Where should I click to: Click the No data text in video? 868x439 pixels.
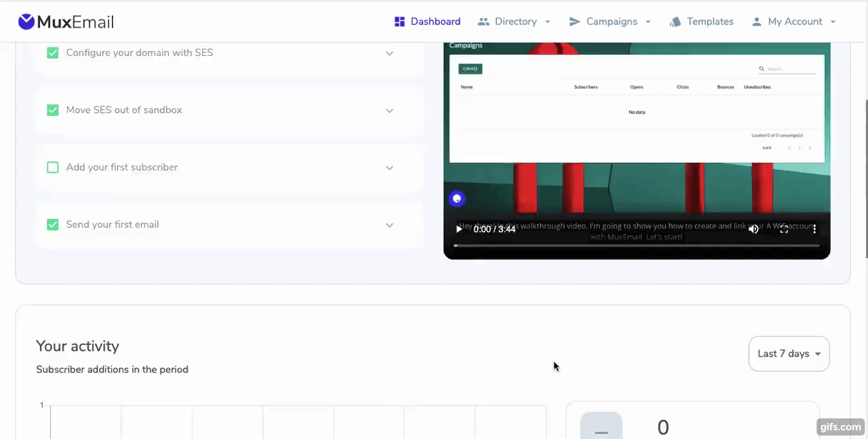pos(637,112)
